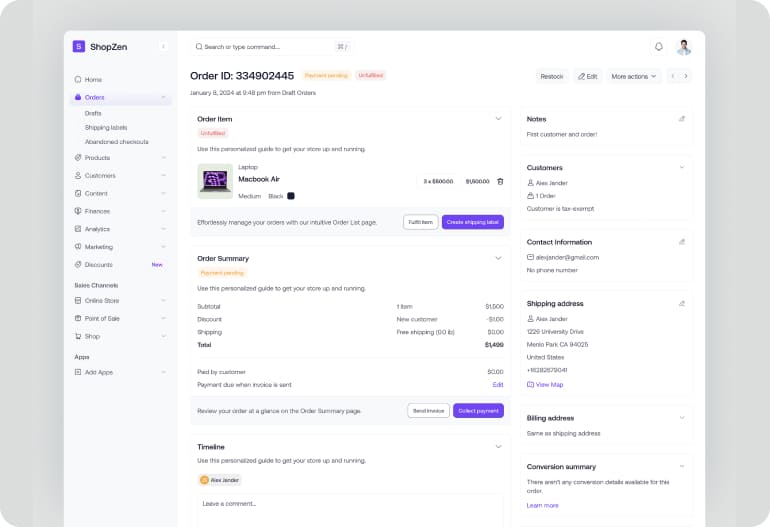Click Create shipping label button
770x527 pixels.
tap(472, 222)
